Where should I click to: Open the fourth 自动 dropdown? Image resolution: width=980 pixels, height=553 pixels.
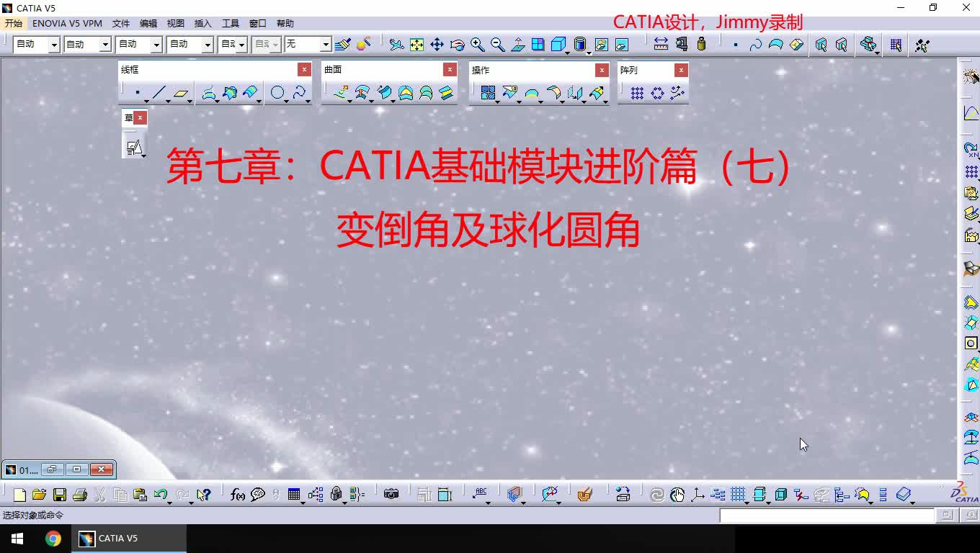click(x=208, y=45)
